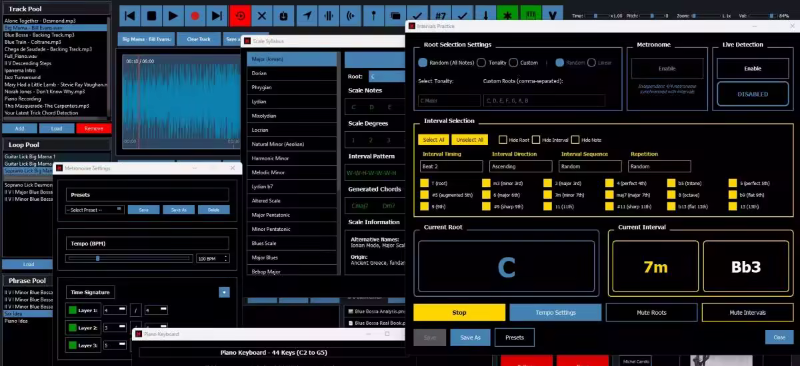Click the green asterisk toolbar icon

(507, 14)
